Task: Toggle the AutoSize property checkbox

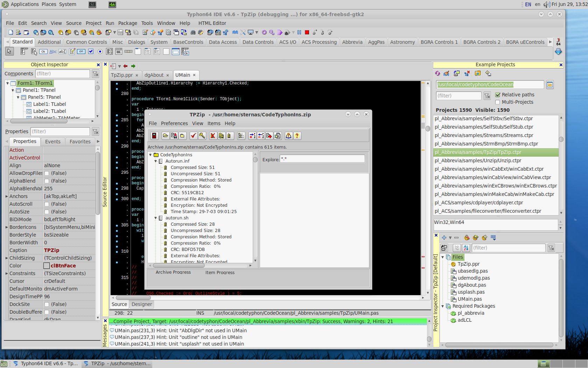Action: tap(47, 212)
